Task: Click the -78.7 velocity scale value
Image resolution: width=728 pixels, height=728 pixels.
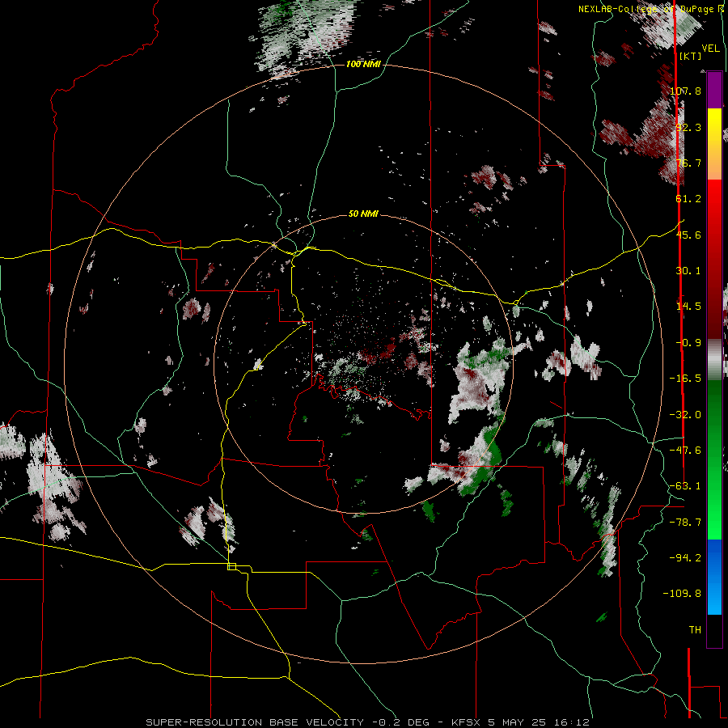Action: (x=685, y=523)
